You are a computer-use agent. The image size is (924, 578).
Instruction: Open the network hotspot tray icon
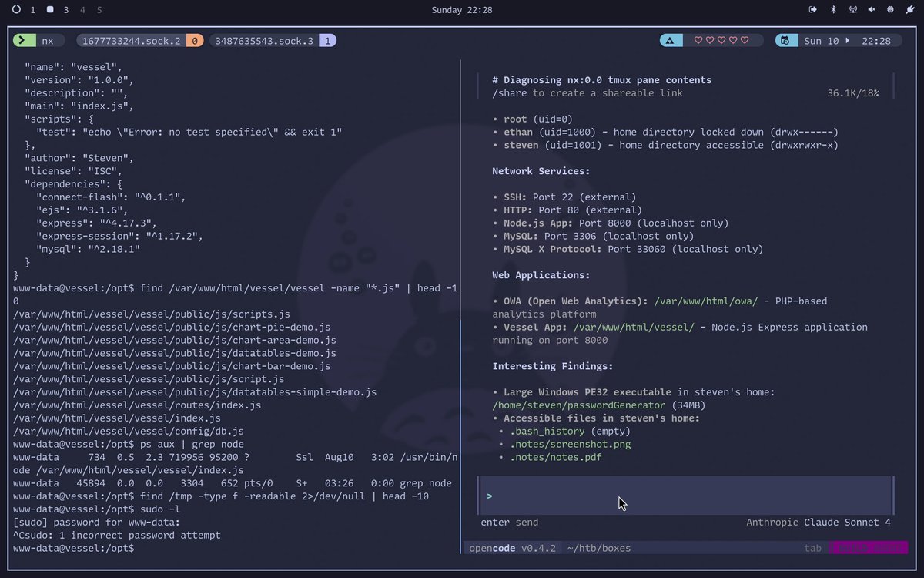pos(852,10)
